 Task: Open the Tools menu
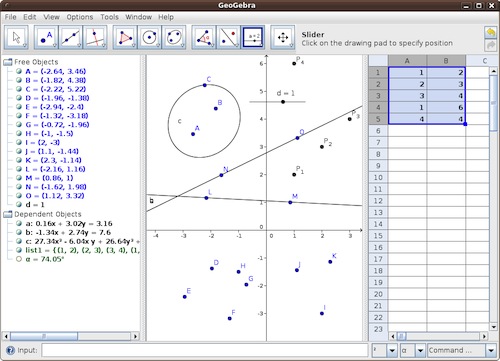[x=109, y=17]
